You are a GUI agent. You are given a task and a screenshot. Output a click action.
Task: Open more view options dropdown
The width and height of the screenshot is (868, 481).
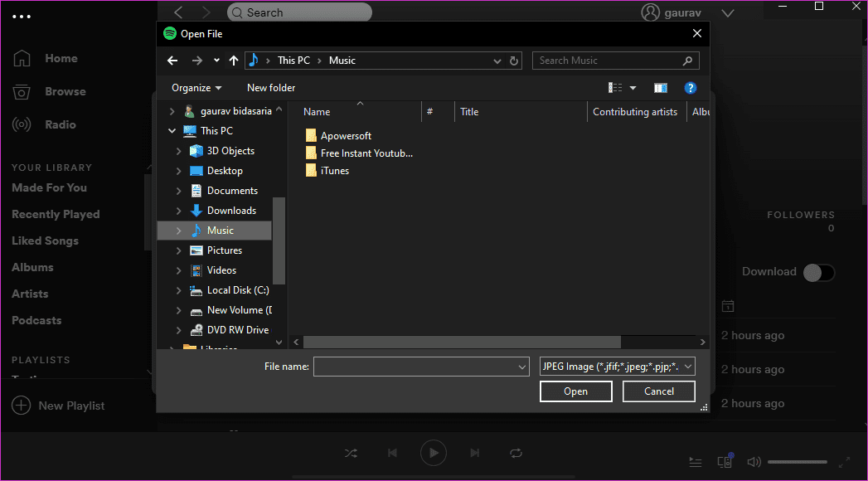coord(633,88)
